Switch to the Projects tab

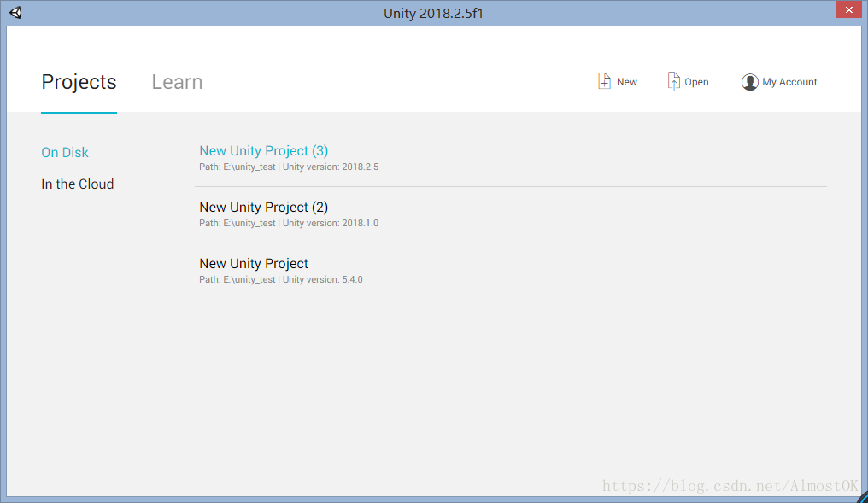79,82
